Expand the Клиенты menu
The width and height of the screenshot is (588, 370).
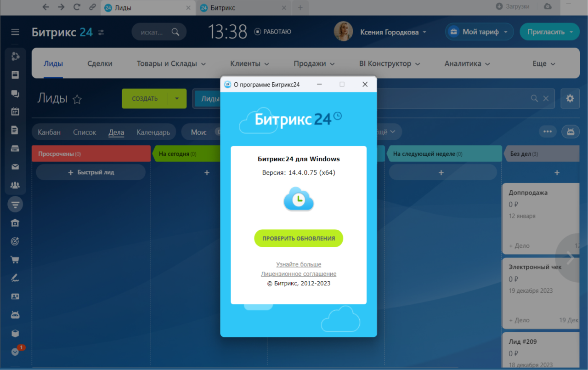249,64
